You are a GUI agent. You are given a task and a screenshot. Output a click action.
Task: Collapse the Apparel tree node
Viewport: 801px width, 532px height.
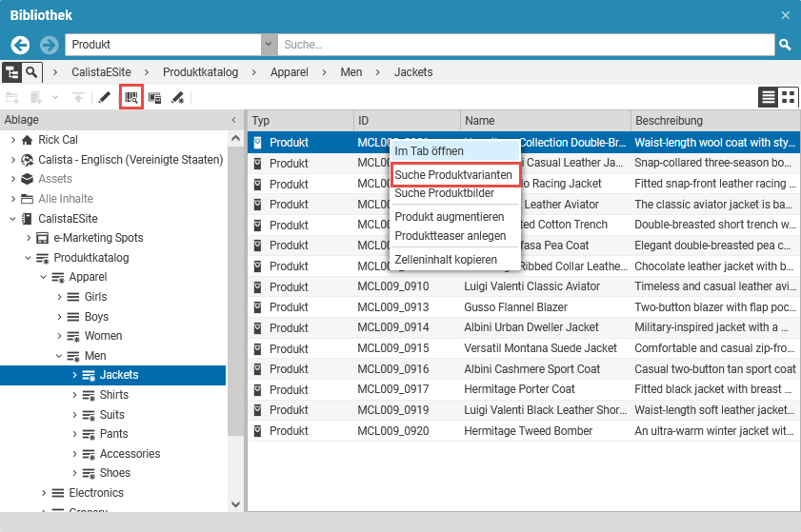(x=44, y=277)
